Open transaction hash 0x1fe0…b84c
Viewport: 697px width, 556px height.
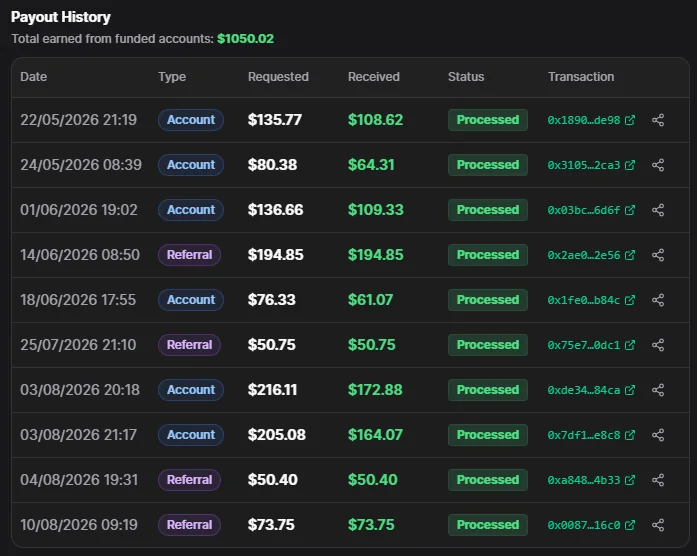click(x=584, y=300)
